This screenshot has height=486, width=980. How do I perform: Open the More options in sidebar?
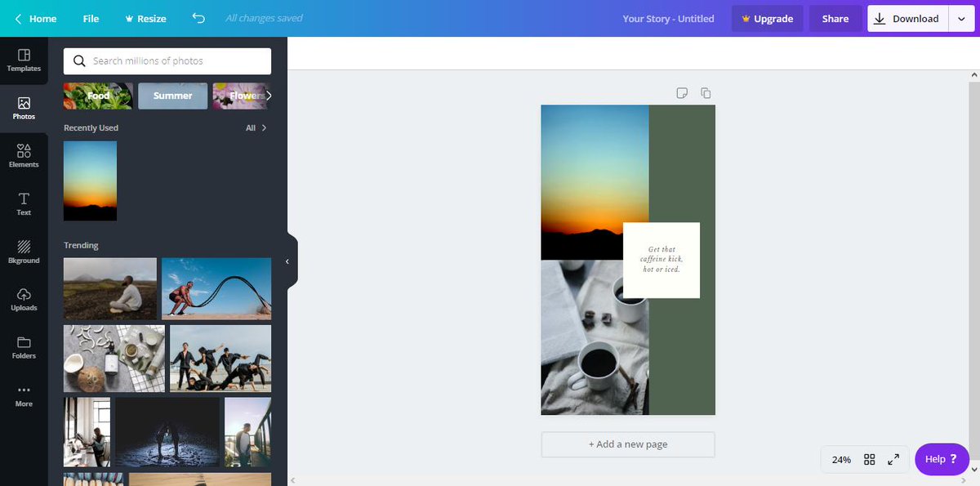(x=24, y=395)
